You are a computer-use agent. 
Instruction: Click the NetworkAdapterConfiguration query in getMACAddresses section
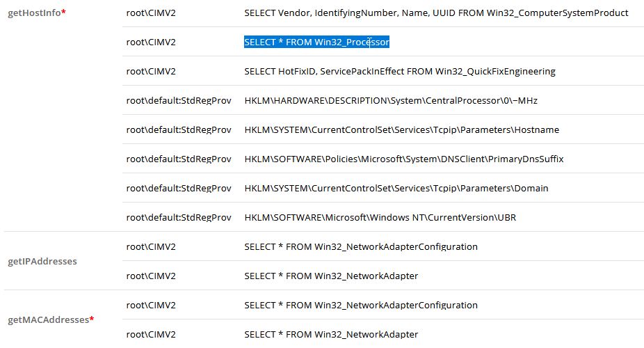click(x=361, y=306)
